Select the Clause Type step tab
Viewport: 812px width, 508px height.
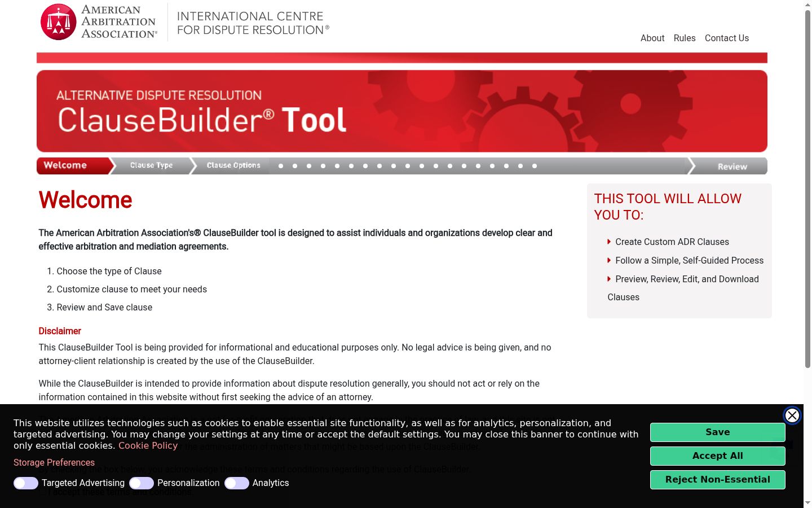point(152,166)
